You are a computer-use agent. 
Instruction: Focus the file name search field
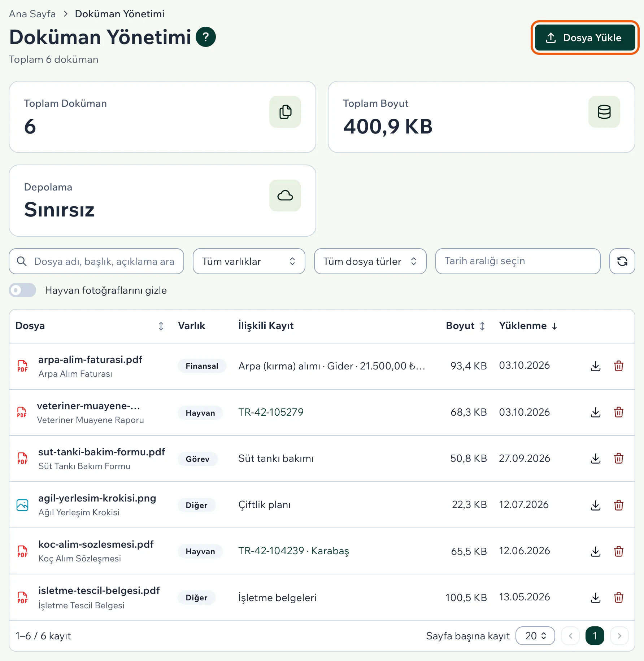96,261
